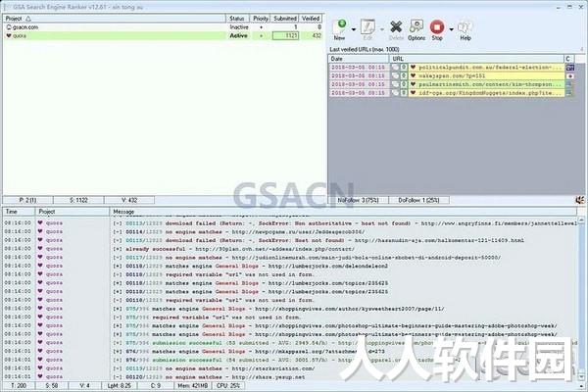Click the Edit project toolbar icon
This screenshot has width=588, height=392.
coord(367,29)
